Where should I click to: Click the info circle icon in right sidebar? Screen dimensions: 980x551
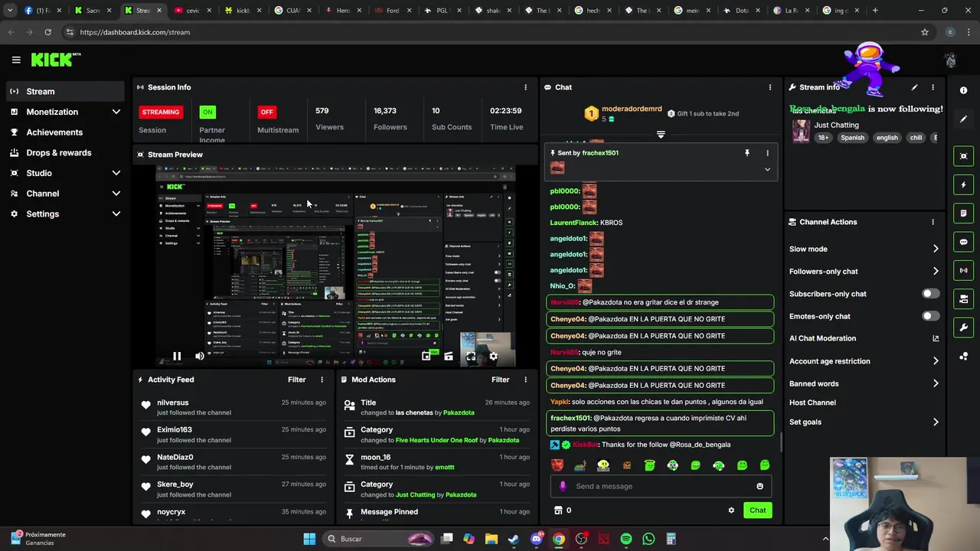964,90
